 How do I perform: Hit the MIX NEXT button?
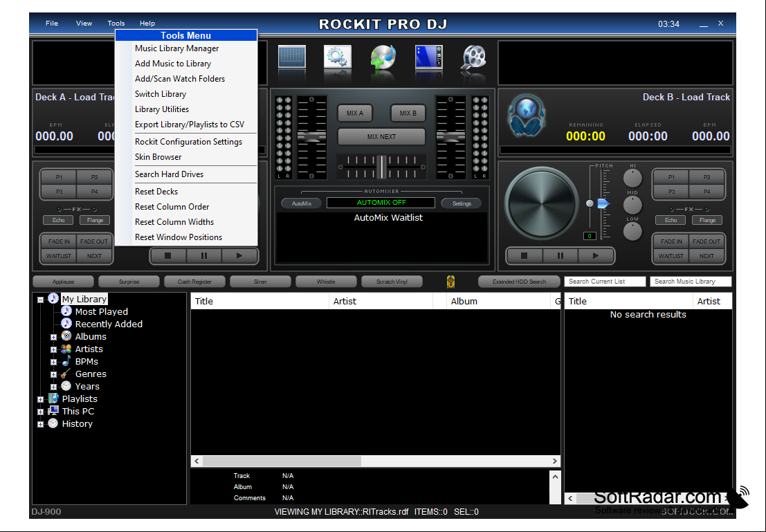tap(381, 137)
